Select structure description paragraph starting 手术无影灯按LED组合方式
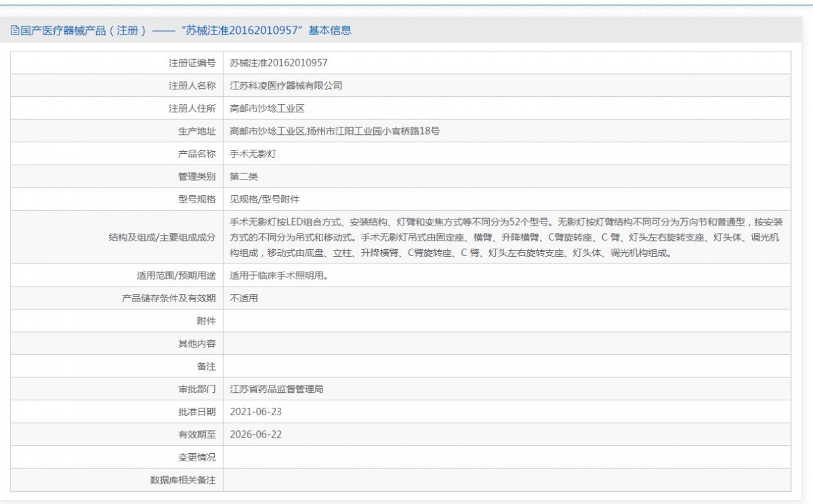Viewport: 813px width, 504px height. (x=506, y=237)
